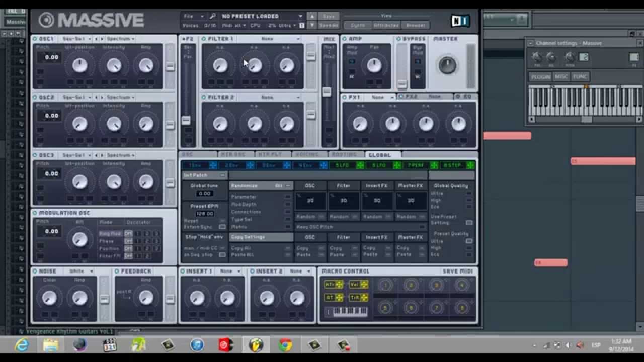Screen dimensions: 644x362
Task: Open the No Preset Loaded preset dropdown
Action: 261,16
